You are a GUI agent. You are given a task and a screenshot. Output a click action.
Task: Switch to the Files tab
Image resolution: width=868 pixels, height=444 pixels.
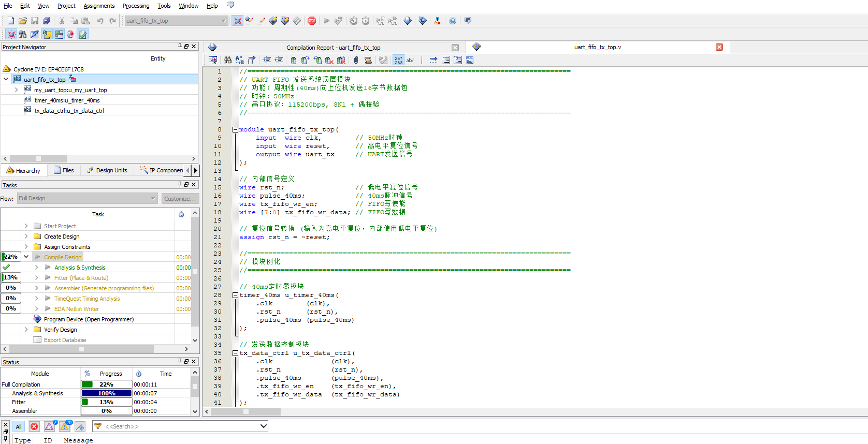(x=64, y=170)
